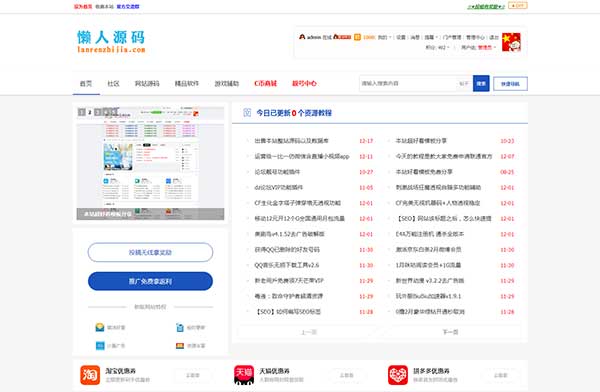This screenshot has height=392, width=600.
Task: Open the last red nav tab (…中心)
Action: (x=304, y=83)
